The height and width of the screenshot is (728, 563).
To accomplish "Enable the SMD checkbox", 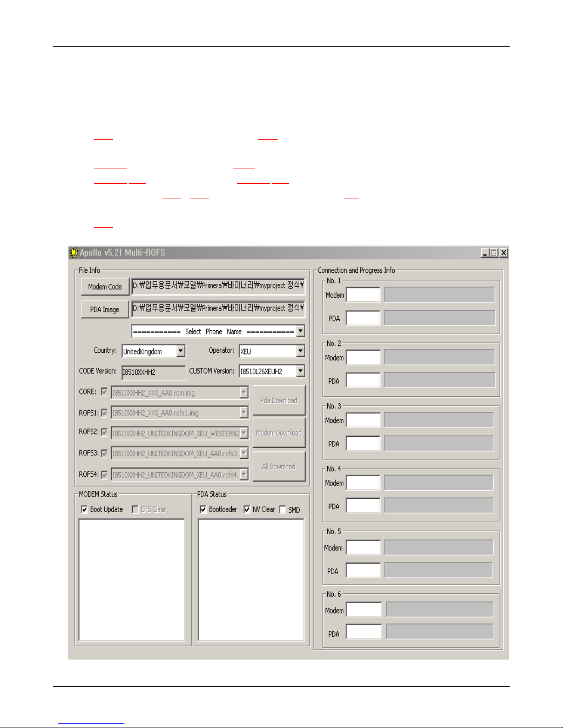I will pyautogui.click(x=283, y=509).
